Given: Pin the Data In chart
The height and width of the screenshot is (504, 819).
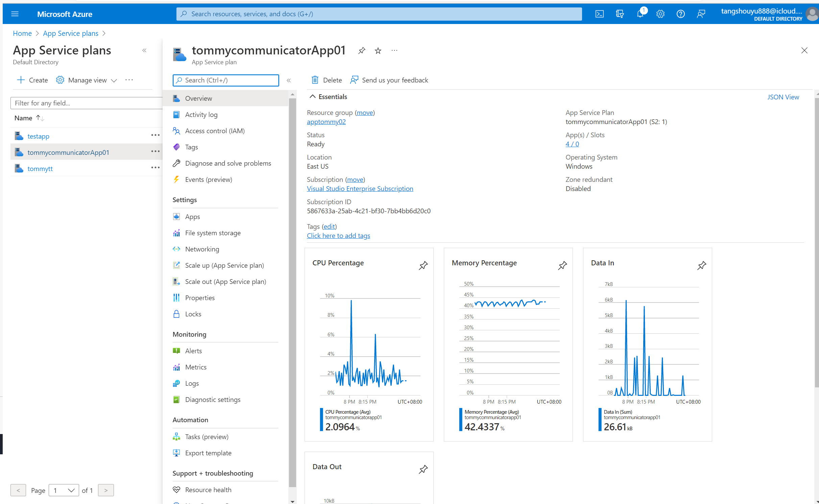Looking at the screenshot, I should 701,266.
